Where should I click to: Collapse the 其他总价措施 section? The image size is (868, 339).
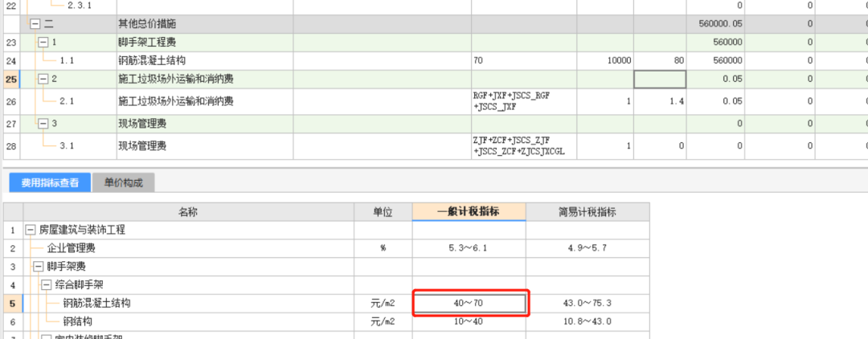35,24
